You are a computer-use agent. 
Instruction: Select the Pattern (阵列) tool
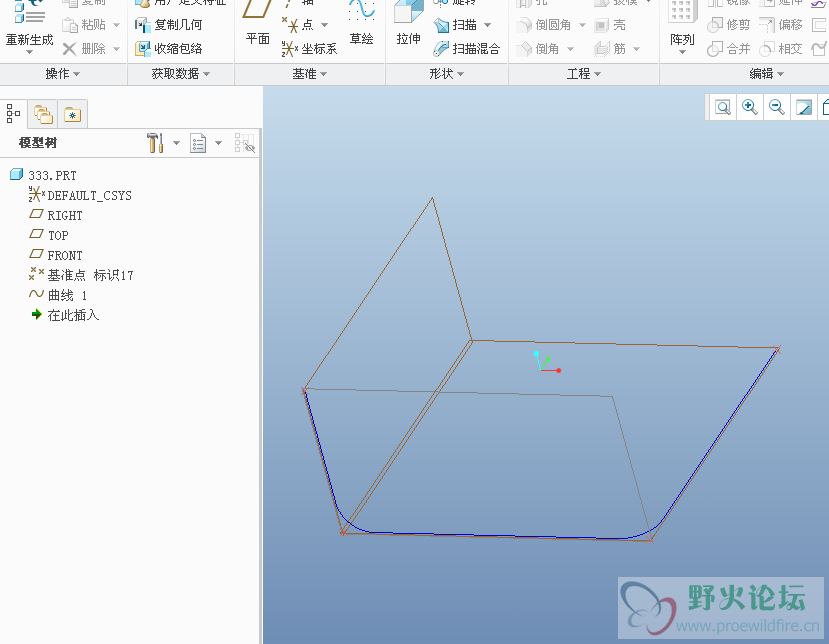(682, 24)
